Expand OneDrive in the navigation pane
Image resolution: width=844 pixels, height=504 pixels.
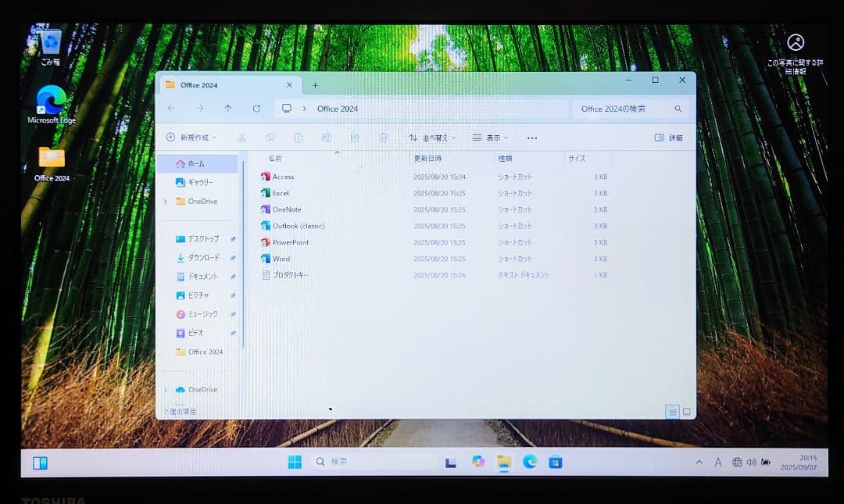(x=165, y=202)
